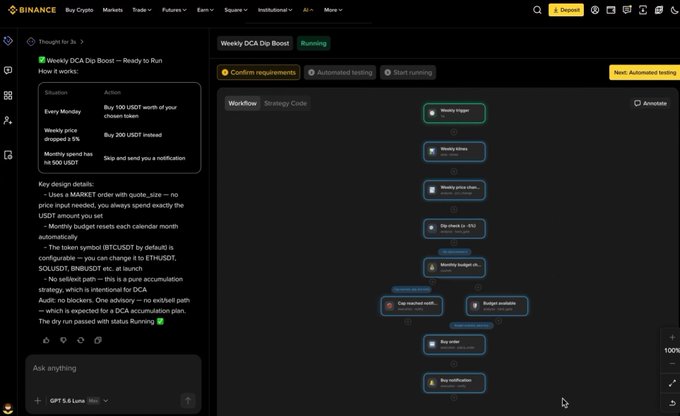Screen dimensions: 680x416
Task: Click the fit-to-screen expand icon
Action: (672, 383)
